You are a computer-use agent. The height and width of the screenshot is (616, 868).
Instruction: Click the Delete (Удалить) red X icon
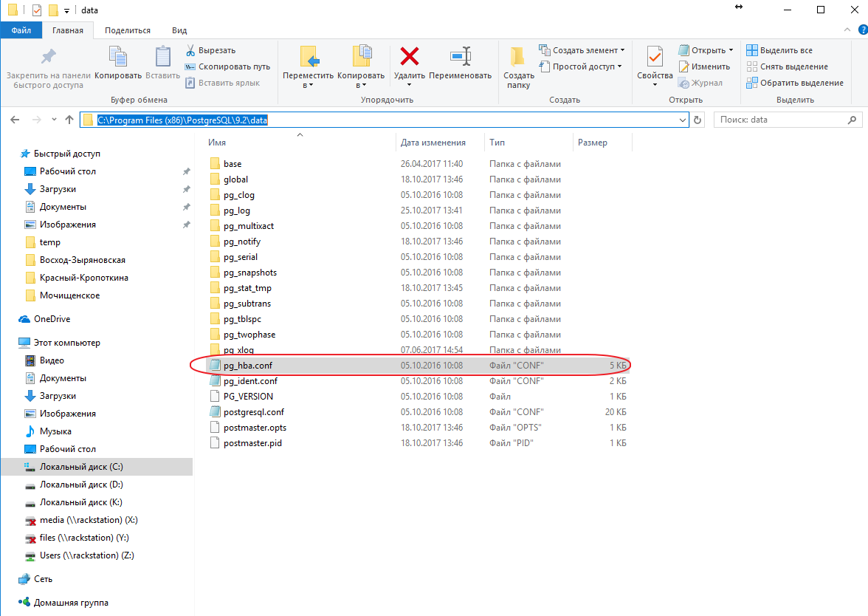click(x=409, y=57)
